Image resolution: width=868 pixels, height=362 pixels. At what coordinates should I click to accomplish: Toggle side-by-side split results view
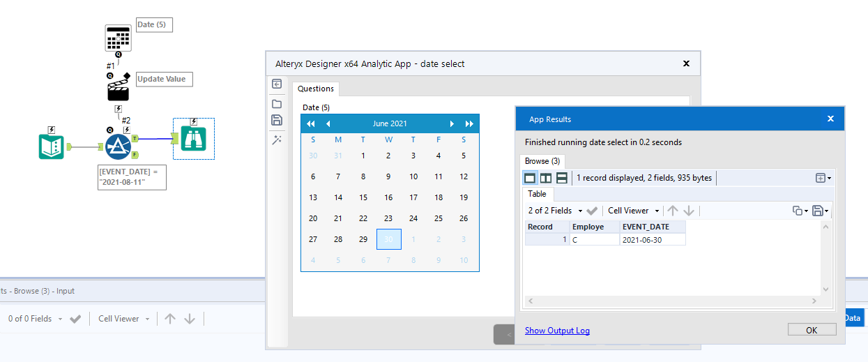546,178
